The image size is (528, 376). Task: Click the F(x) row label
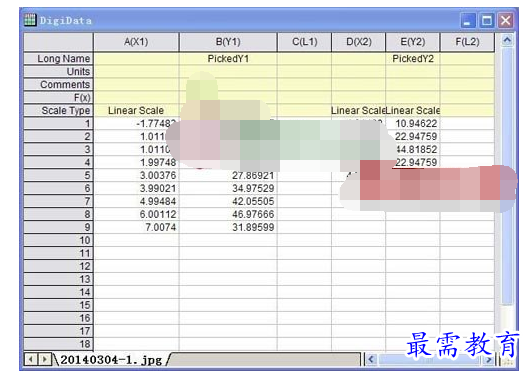coord(59,98)
